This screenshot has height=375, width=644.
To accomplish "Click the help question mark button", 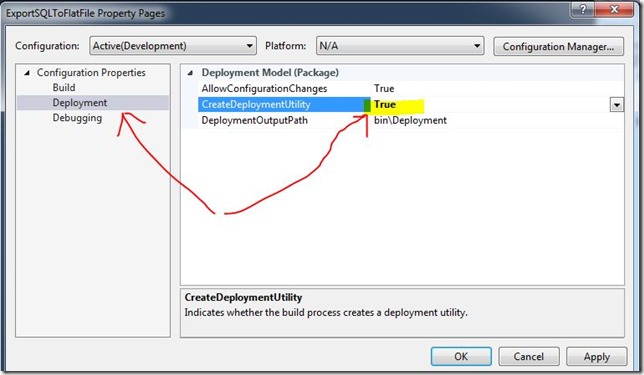I will click(x=583, y=9).
